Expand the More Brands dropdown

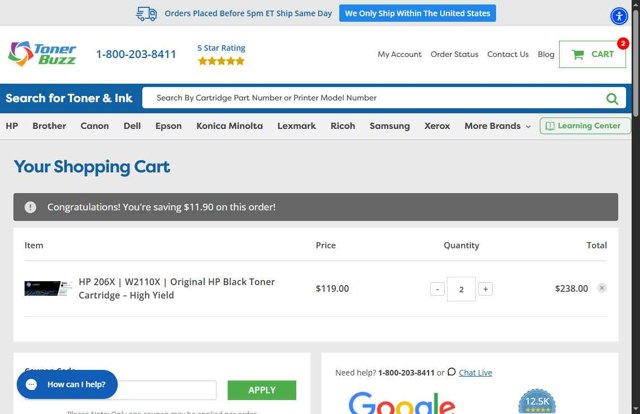tap(497, 126)
